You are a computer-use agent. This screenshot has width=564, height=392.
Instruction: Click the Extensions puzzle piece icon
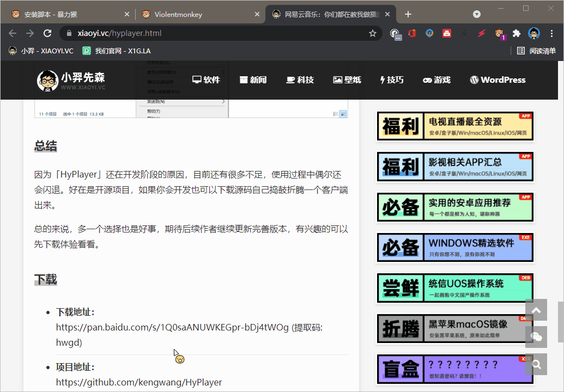coord(517,33)
